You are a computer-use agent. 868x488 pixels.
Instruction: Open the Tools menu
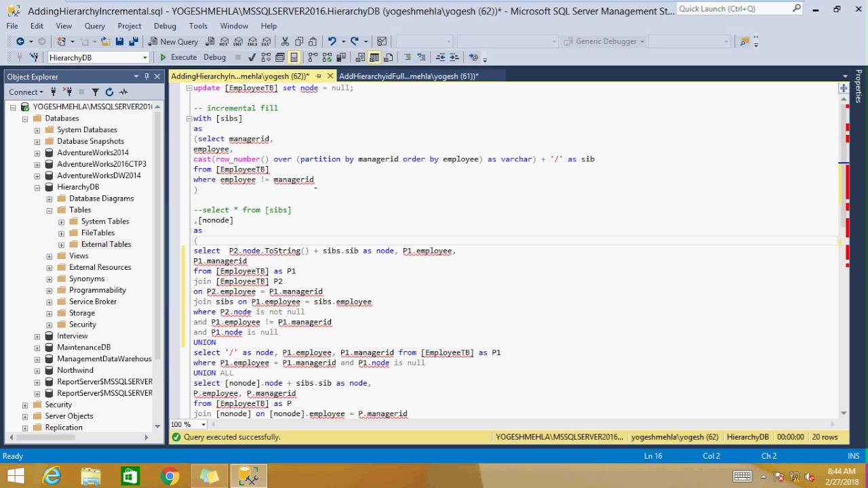[198, 26]
